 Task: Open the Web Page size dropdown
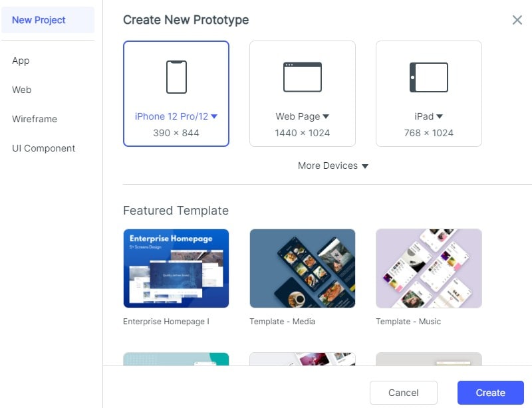pos(326,116)
